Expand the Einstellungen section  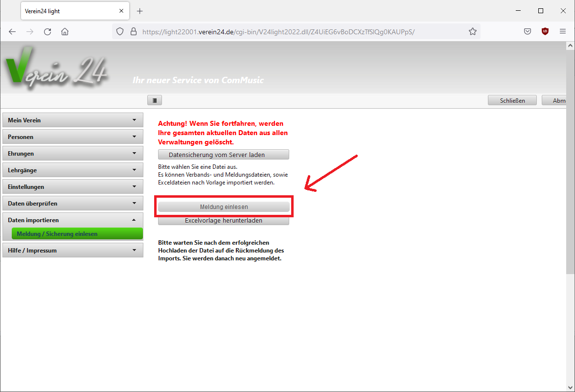72,186
